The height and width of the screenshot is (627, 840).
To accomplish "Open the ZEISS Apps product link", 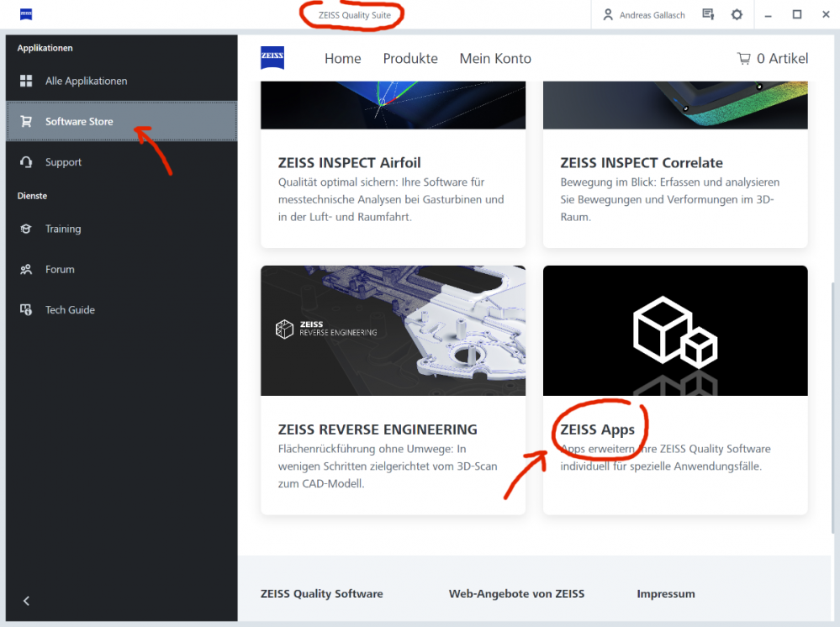I will (x=597, y=429).
